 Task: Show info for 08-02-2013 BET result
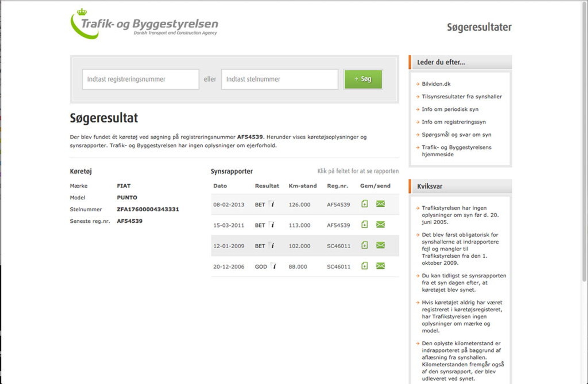click(272, 204)
